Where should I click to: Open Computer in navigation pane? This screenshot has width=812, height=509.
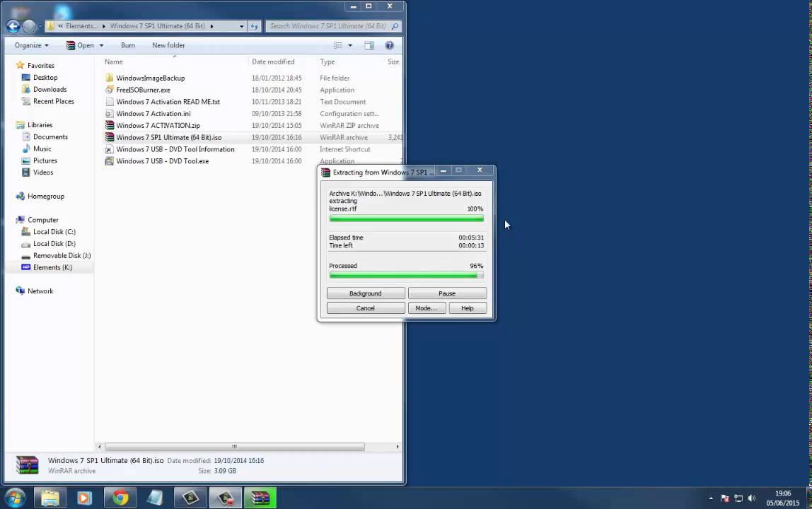pos(42,220)
